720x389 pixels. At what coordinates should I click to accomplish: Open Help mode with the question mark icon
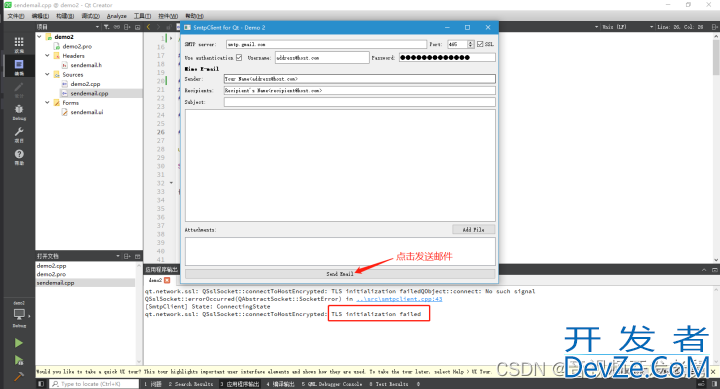click(19, 156)
